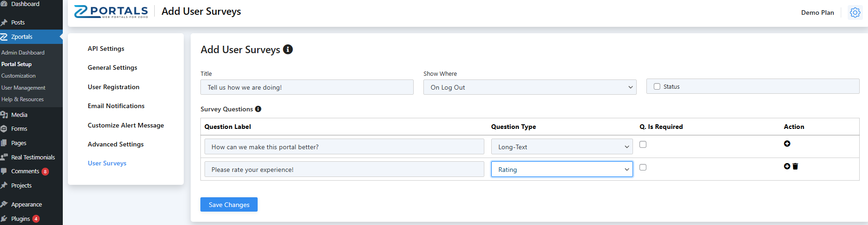868x225 pixels.
Task: Select Email Notifications in the setup menu
Action: 116,106
